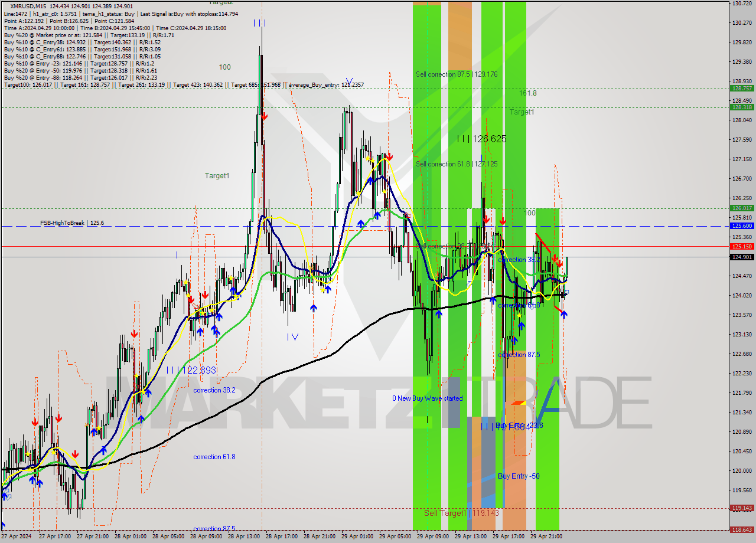756x543 pixels.
Task: Click the '0 New Buy Wave started' label
Action: click(x=428, y=398)
